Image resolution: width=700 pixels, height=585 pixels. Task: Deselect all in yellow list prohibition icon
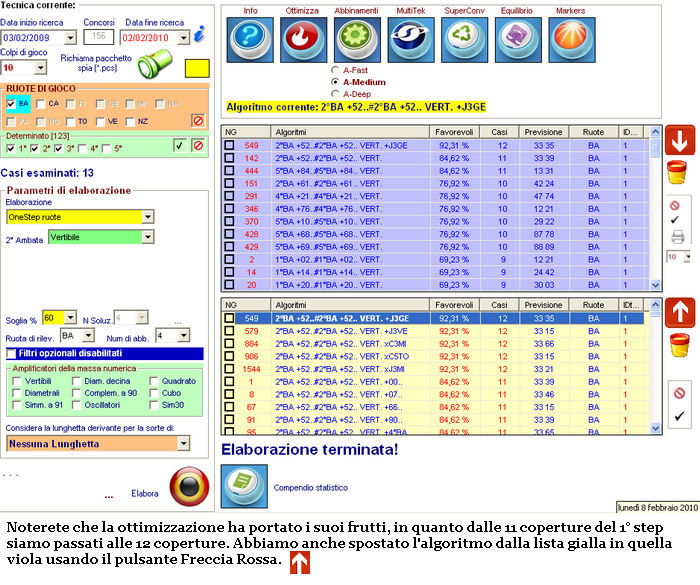click(x=679, y=393)
